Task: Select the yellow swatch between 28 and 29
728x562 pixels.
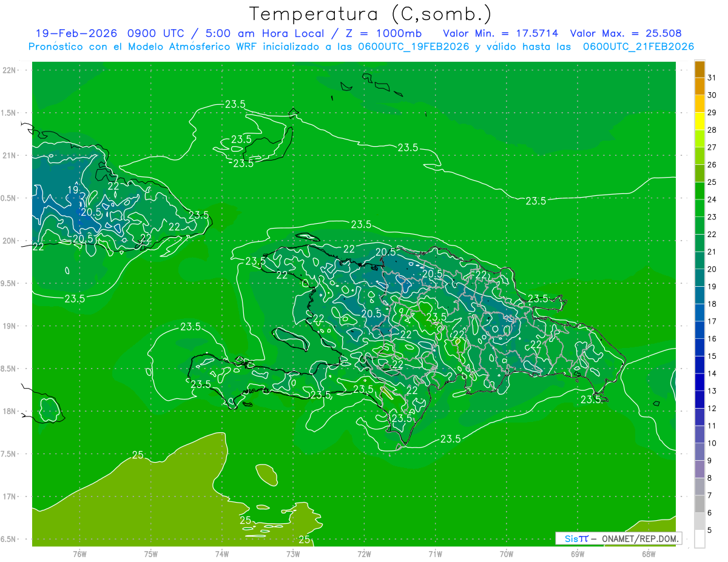Action: click(x=699, y=121)
